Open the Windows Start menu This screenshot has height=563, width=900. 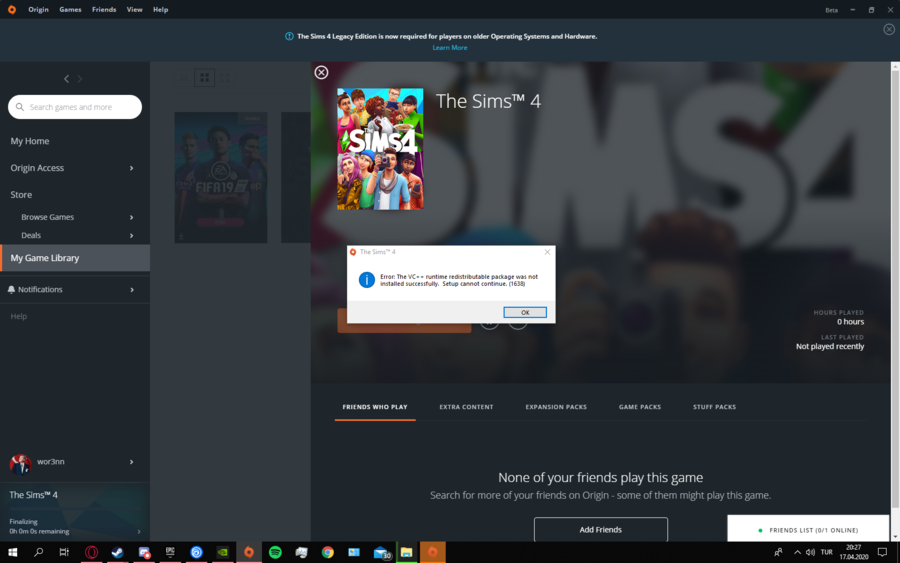13,552
